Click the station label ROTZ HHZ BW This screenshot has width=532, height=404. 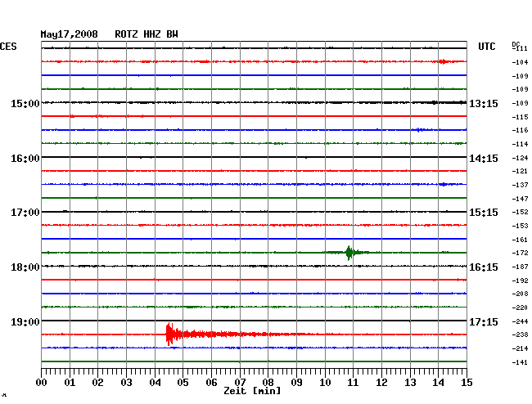tap(147, 34)
